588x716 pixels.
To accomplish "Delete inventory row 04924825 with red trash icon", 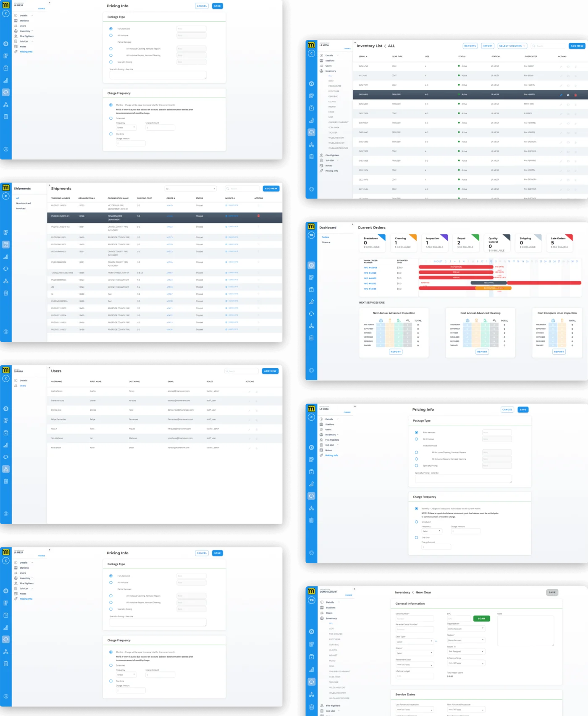I will pos(575,95).
